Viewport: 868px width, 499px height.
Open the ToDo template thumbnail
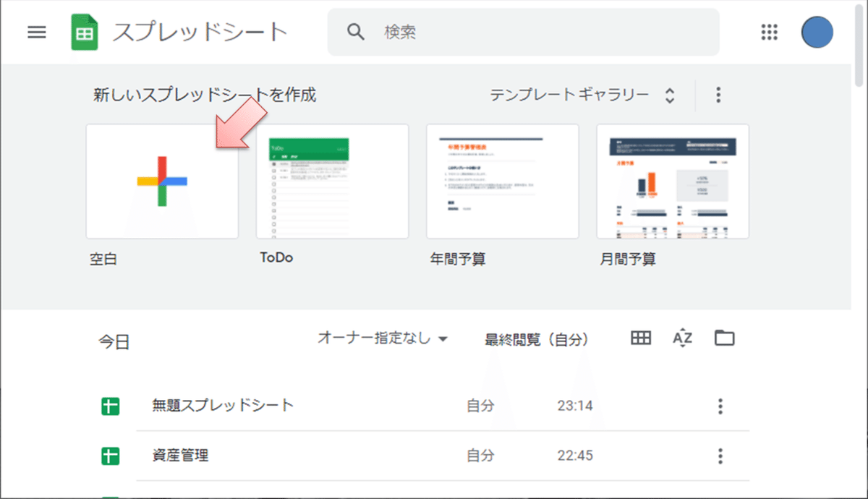[333, 182]
